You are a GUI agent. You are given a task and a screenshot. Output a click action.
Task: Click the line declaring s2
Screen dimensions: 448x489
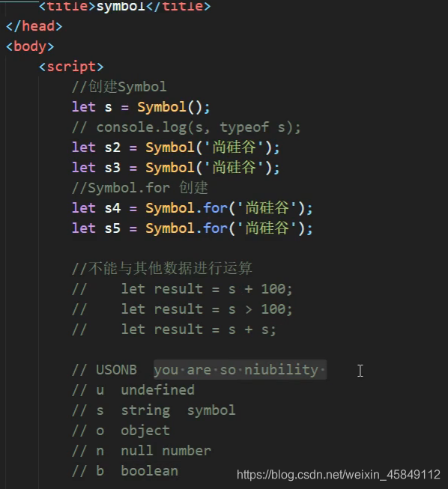point(175,148)
